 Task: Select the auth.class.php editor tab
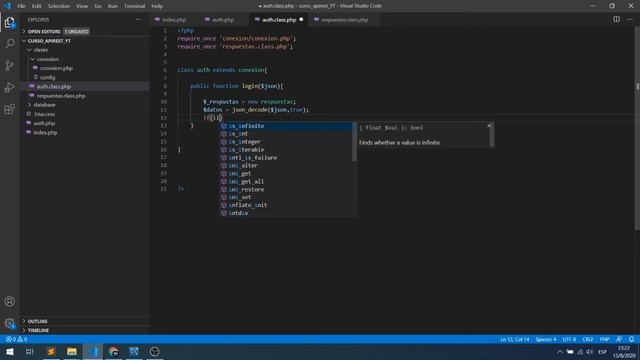click(x=279, y=20)
